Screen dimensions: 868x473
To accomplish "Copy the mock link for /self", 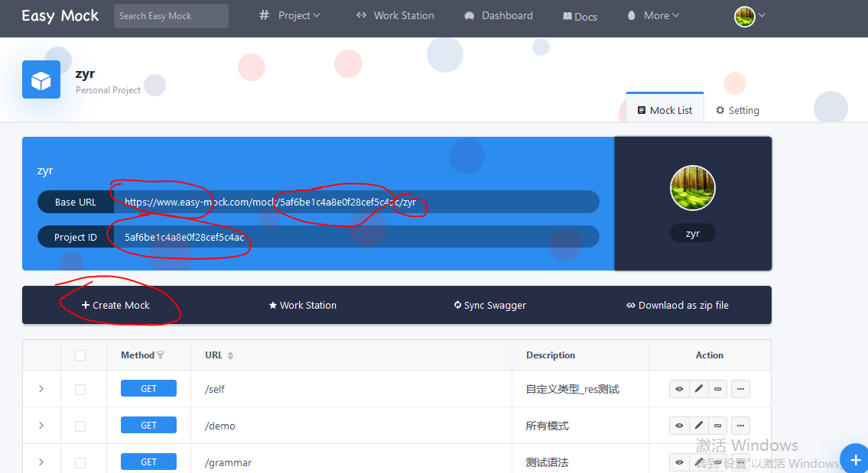I will [717, 388].
